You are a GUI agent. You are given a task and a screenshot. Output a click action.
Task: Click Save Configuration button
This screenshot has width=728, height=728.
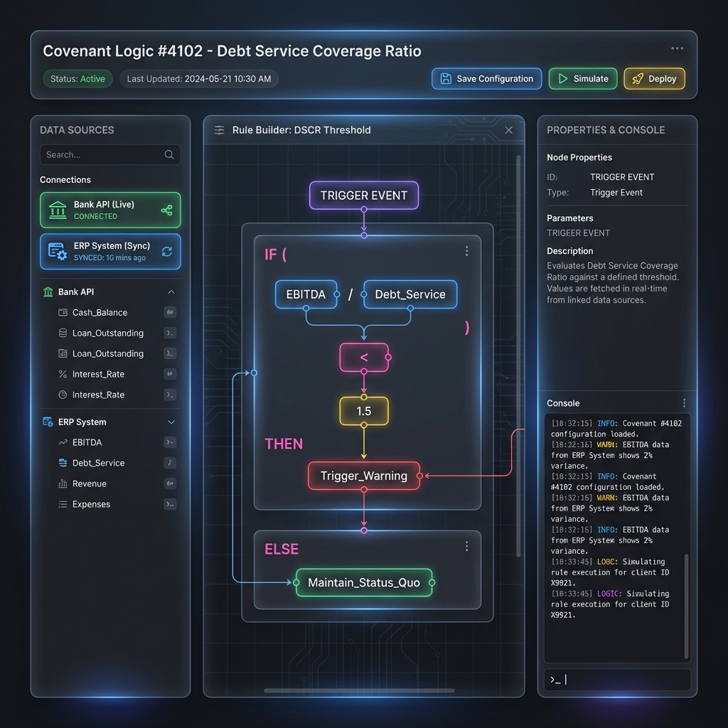point(486,78)
